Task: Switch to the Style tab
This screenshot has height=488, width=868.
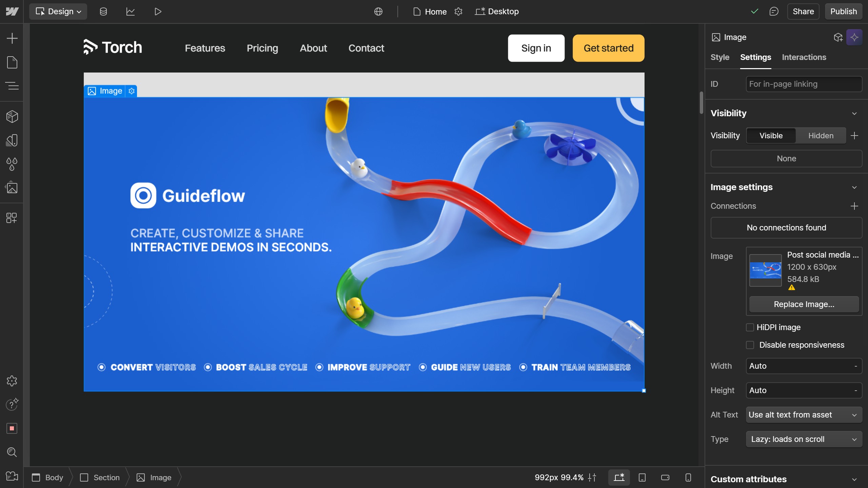Action: click(x=720, y=57)
